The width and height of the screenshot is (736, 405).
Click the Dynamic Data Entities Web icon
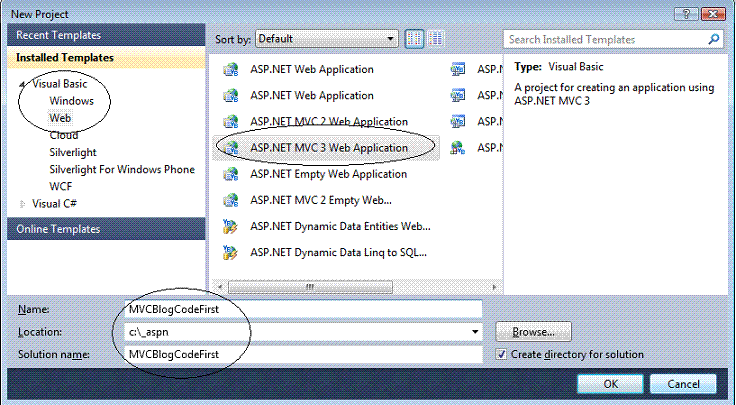[230, 227]
